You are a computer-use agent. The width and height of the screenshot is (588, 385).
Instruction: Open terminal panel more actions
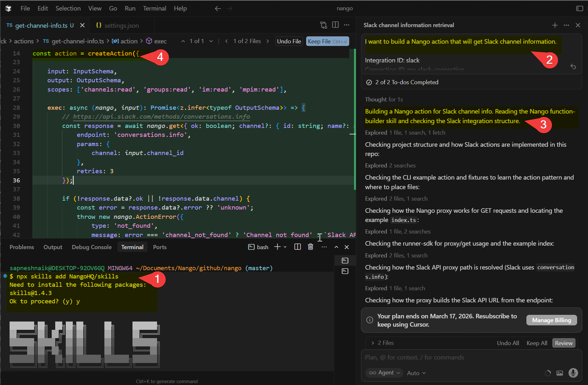click(x=324, y=247)
